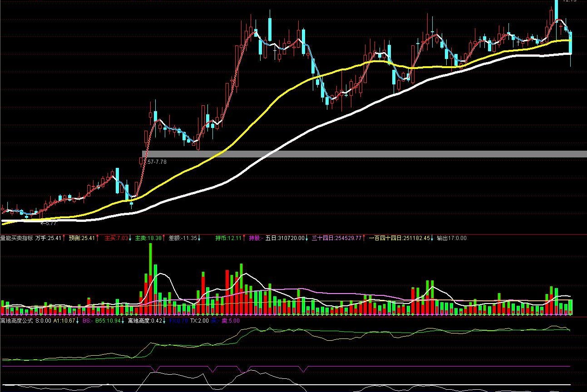Screen dimensions: 587x392
Task: Click the A1:10.67 readout
Action: pyautogui.click(x=64, y=321)
